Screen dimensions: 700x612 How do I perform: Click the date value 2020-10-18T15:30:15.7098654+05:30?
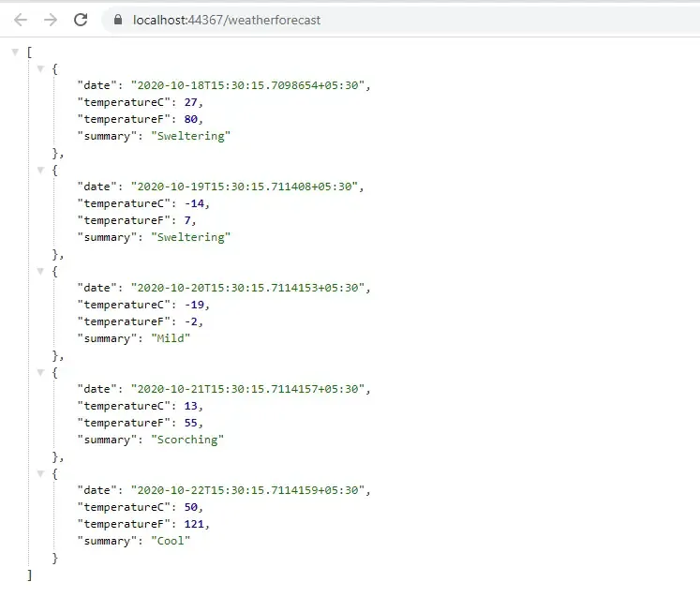point(250,85)
